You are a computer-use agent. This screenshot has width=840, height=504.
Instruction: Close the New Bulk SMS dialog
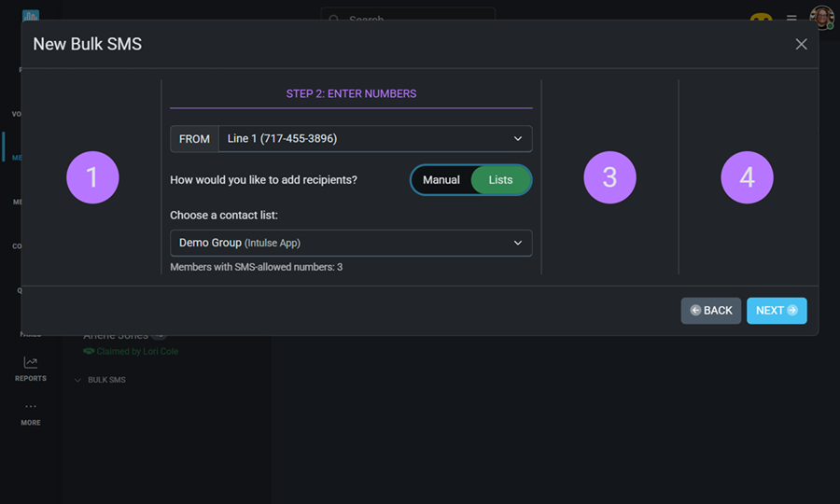coord(801,44)
